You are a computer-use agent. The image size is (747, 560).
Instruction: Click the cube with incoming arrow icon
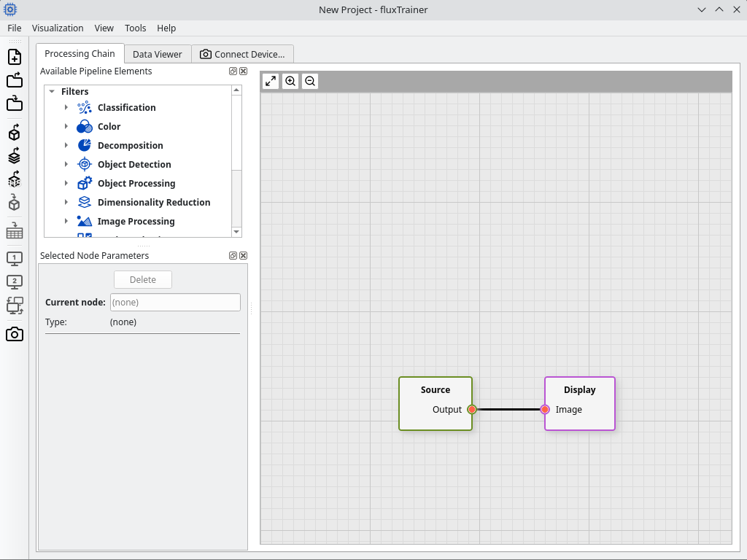point(15,203)
